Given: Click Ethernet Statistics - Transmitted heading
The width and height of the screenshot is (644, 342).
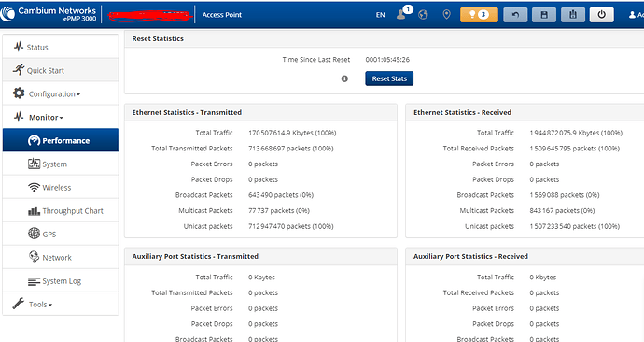Looking at the screenshot, I should click(x=187, y=113).
